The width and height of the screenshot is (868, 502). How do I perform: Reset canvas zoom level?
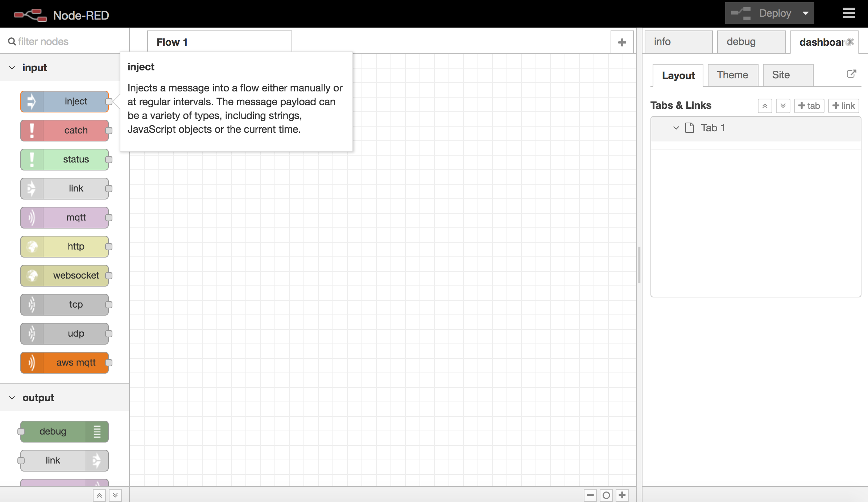tap(606, 495)
